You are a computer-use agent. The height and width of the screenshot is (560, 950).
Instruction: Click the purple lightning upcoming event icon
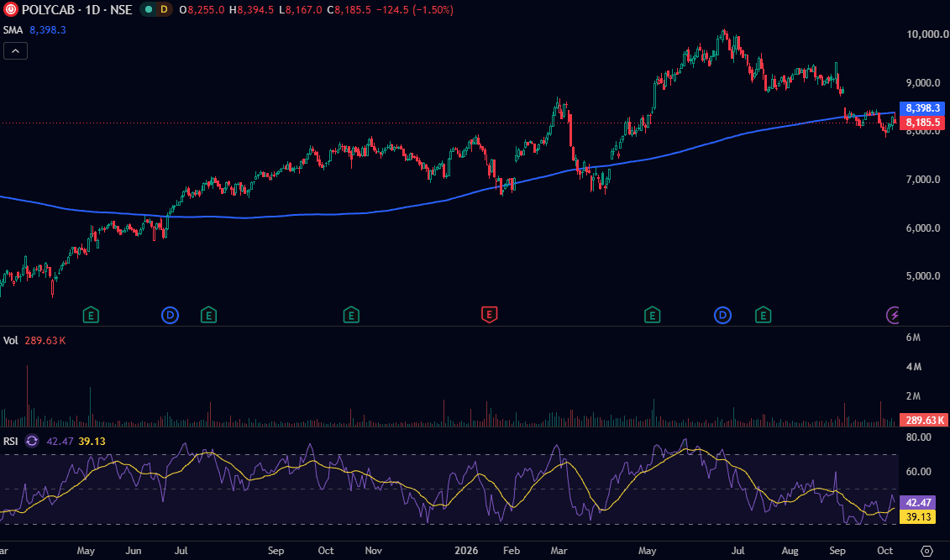(893, 315)
